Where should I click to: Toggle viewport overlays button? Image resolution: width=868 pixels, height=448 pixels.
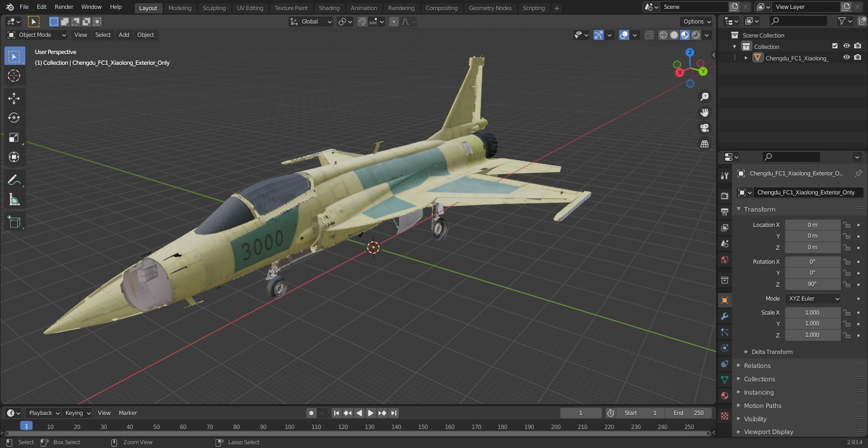point(624,35)
